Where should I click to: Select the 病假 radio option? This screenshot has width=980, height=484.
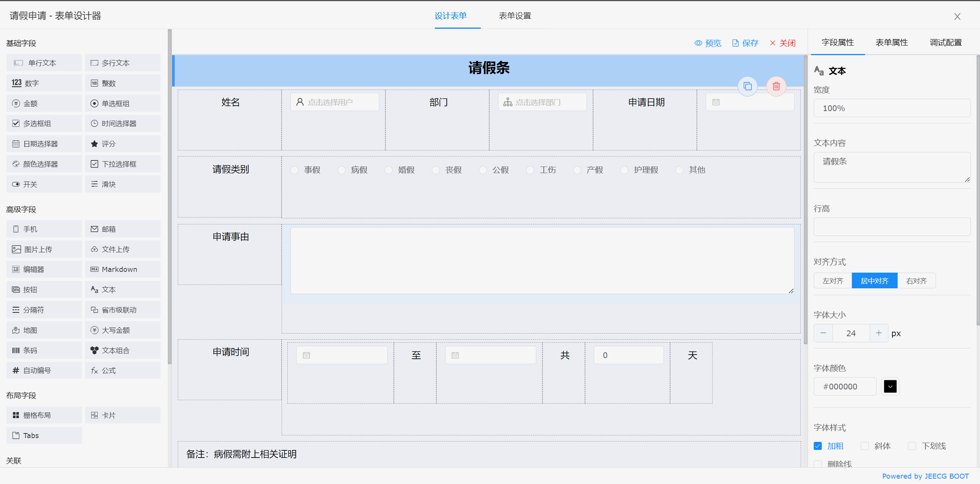click(341, 170)
